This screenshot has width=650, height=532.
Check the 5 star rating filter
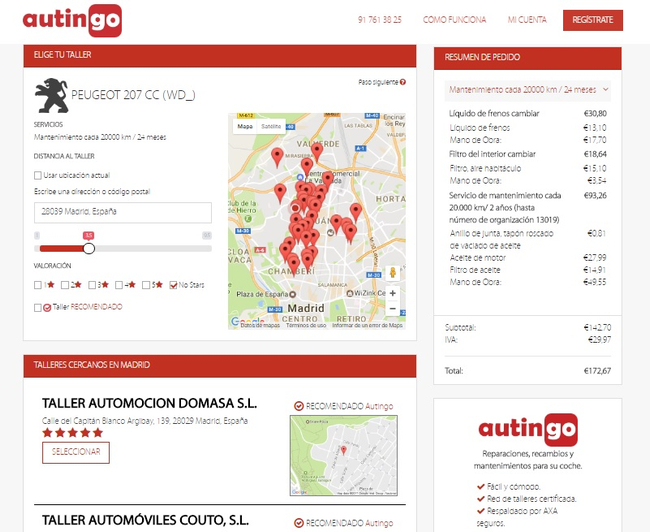pos(146,285)
